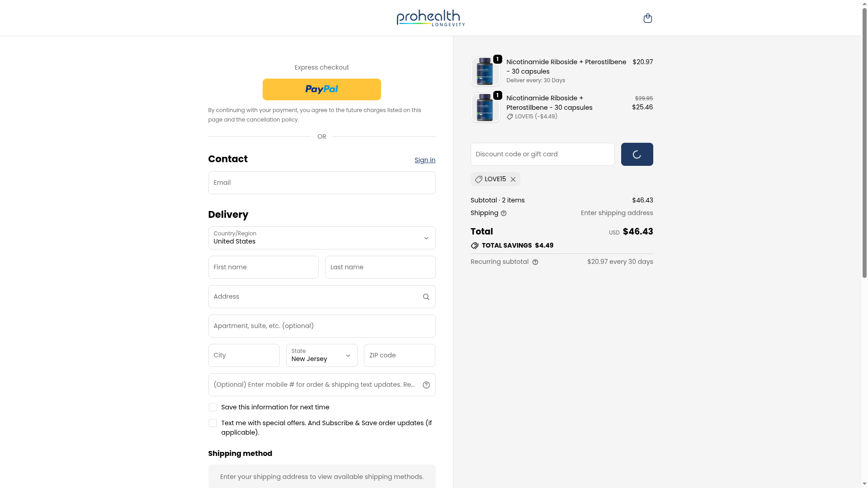868x488 pixels.
Task: Open the Country/Region dropdown
Action: coord(321,238)
